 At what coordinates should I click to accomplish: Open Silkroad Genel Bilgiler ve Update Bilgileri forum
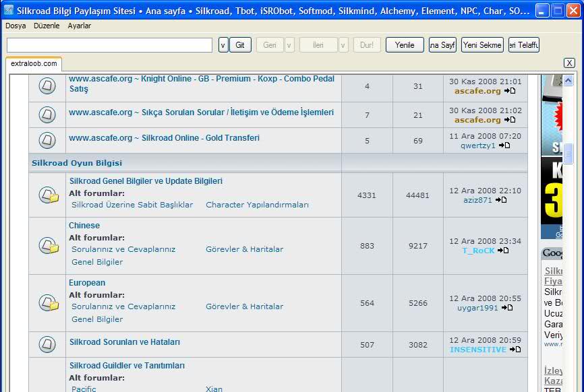146,181
